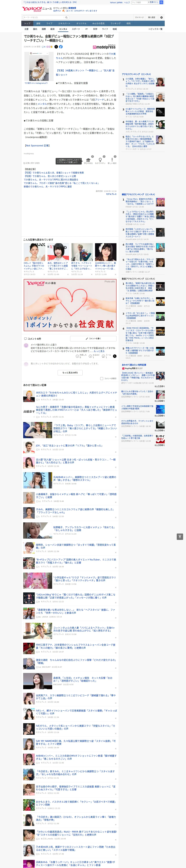Viewport: 186px width, 868px height.
Task: Open settings gear icon in header
Action: [161, 18]
